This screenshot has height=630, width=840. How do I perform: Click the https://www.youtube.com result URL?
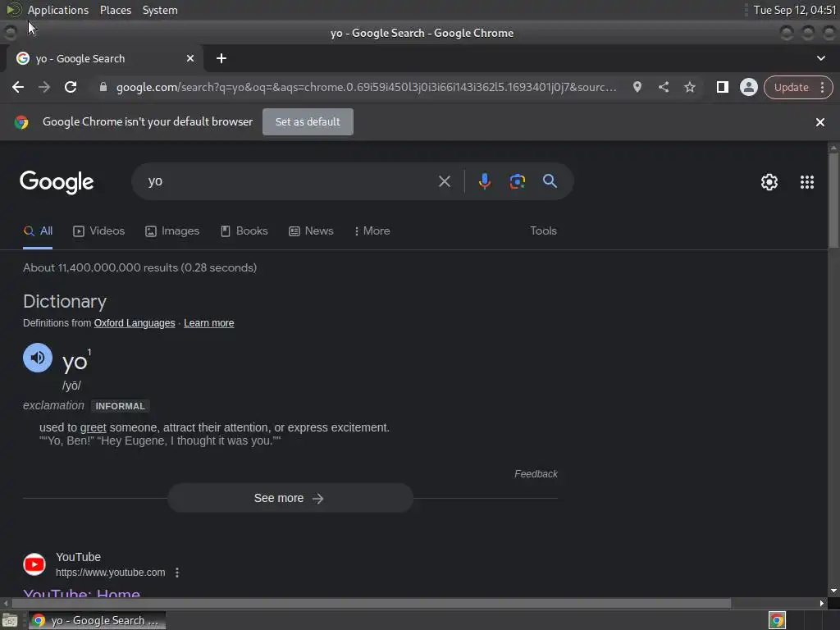[111, 573]
